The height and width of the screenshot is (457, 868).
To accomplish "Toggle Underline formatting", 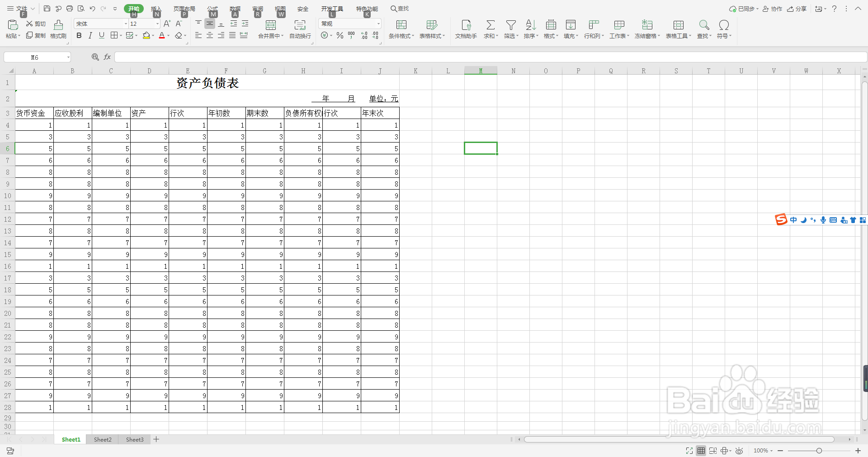I will click(x=102, y=35).
